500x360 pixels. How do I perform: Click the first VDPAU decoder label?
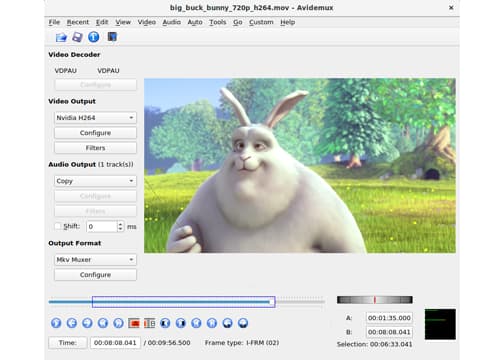(x=66, y=71)
